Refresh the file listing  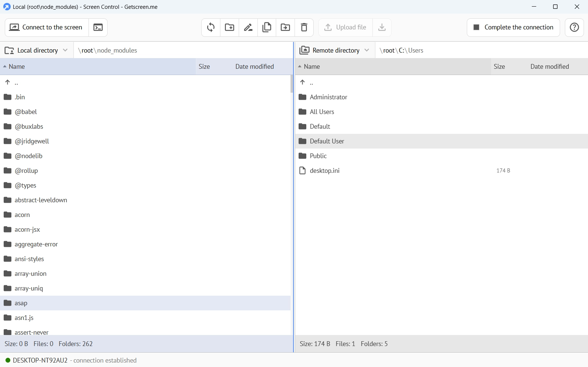tap(210, 27)
